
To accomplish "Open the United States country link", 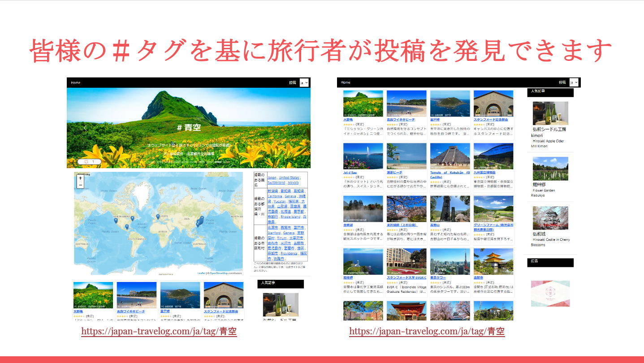I will [x=289, y=178].
